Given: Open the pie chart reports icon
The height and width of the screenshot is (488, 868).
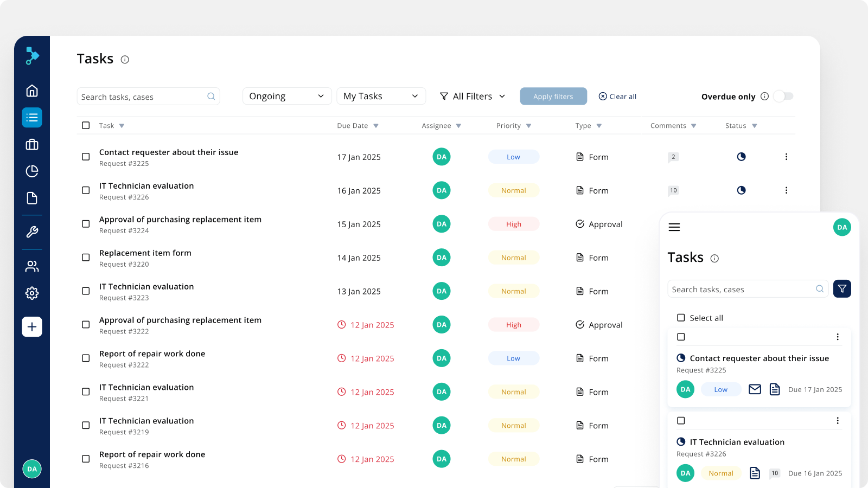Looking at the screenshot, I should pyautogui.click(x=32, y=171).
